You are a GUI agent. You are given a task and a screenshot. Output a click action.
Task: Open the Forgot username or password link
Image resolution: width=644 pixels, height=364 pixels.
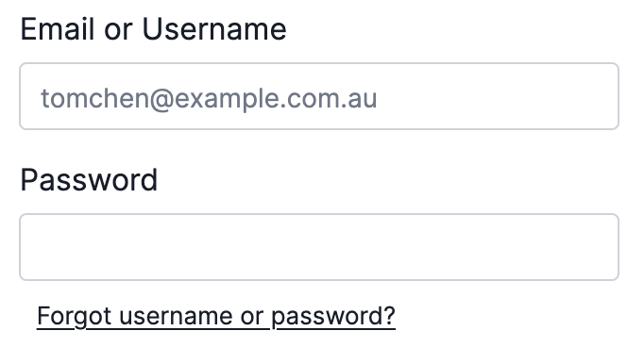(x=216, y=316)
